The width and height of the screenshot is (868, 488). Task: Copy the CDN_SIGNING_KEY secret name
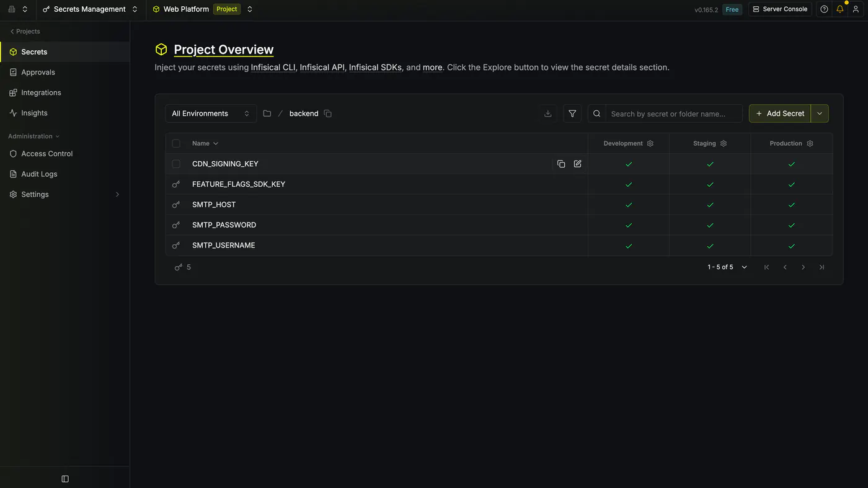point(561,164)
